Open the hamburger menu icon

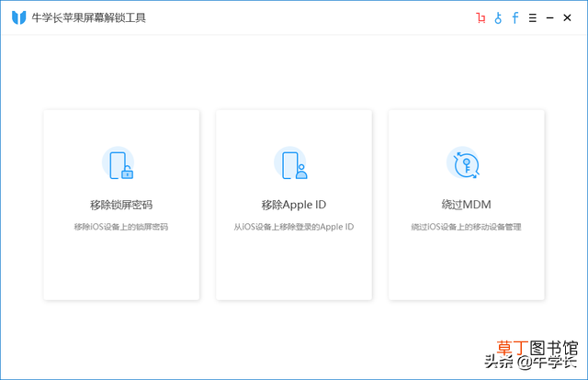point(533,18)
